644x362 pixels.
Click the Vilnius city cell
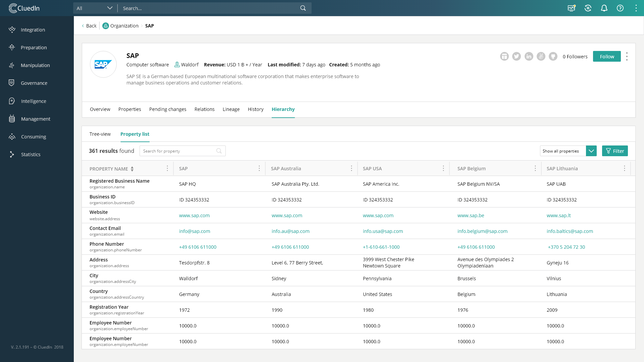pos(554,279)
